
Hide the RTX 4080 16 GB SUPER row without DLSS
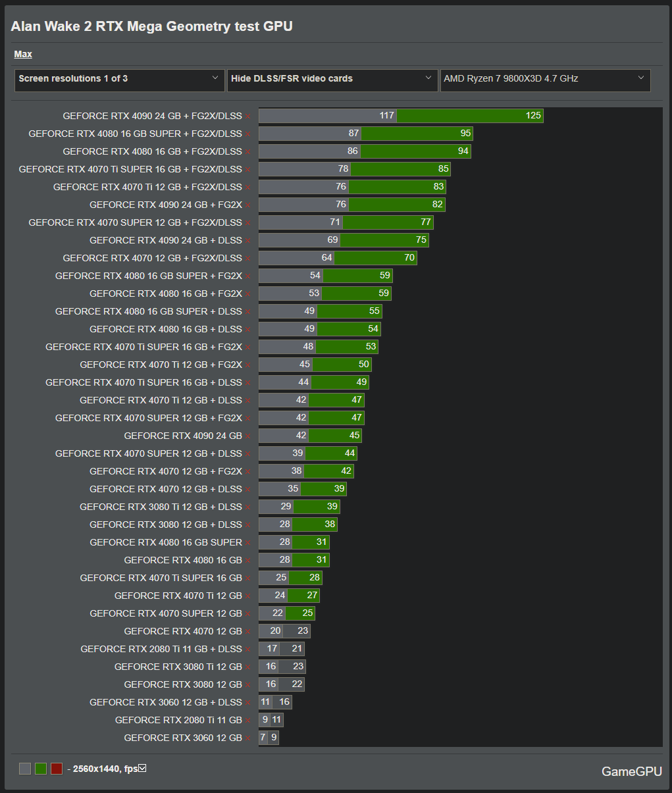(248, 543)
